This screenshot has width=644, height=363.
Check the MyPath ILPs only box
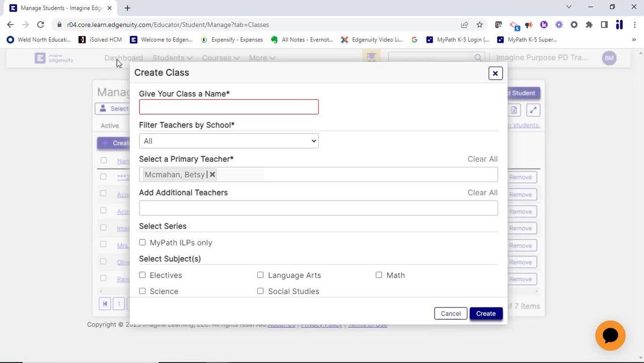(x=142, y=243)
